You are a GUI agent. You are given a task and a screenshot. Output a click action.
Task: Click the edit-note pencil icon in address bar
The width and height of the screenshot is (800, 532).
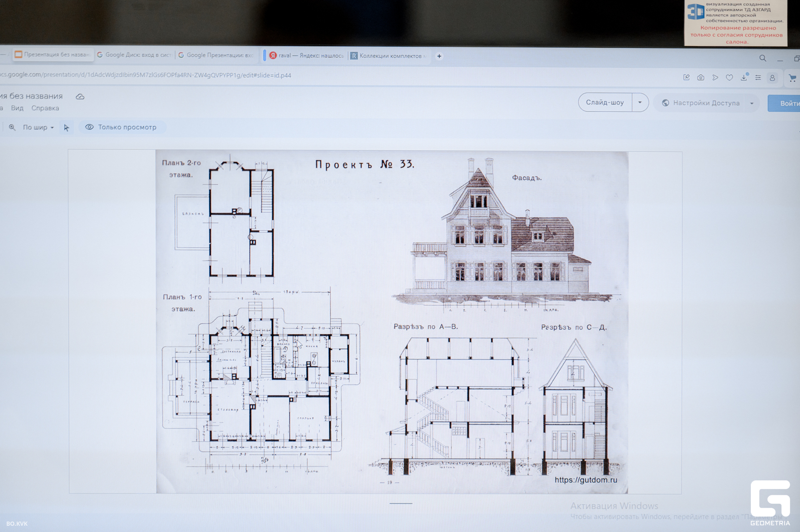[686, 77]
